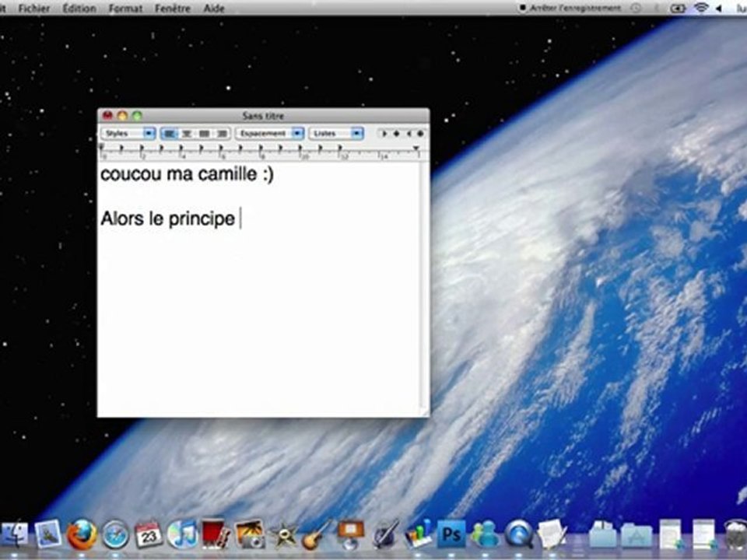
Task: Open Pages ink pen icon in Dock
Action: (385, 534)
